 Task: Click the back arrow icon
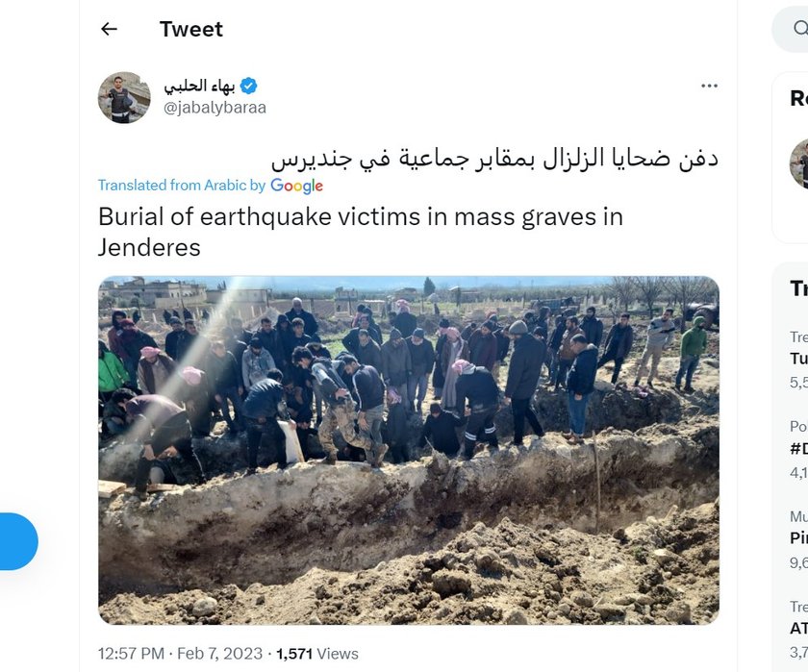click(x=109, y=30)
